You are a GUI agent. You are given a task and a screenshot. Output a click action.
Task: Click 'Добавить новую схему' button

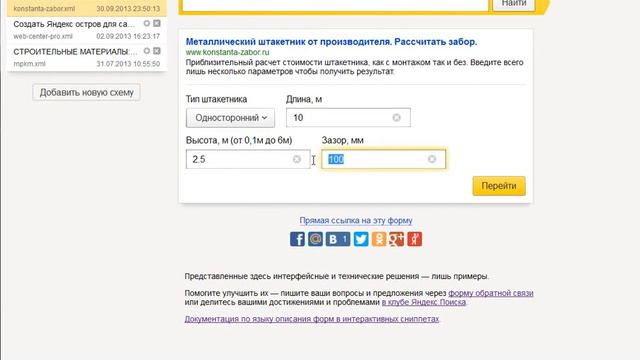pyautogui.click(x=87, y=92)
